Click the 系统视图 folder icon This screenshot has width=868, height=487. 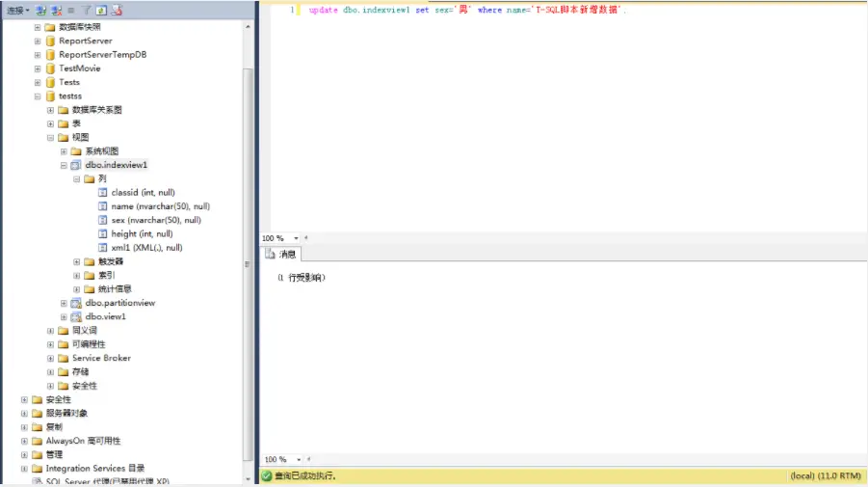(76, 151)
